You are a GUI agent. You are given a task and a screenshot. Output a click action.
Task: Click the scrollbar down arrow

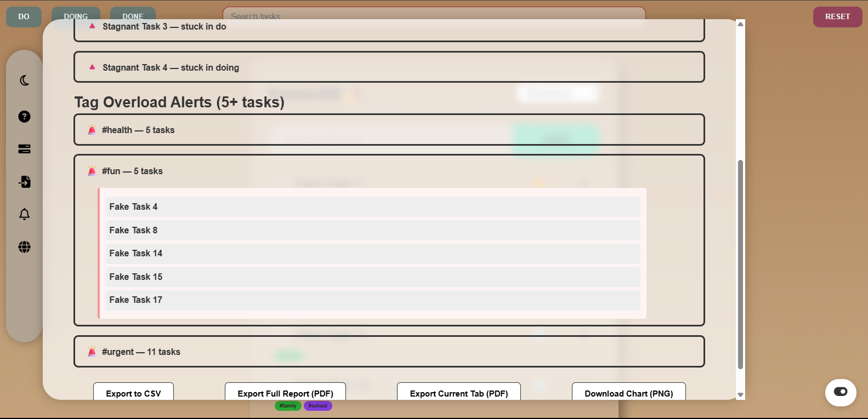pos(740,395)
